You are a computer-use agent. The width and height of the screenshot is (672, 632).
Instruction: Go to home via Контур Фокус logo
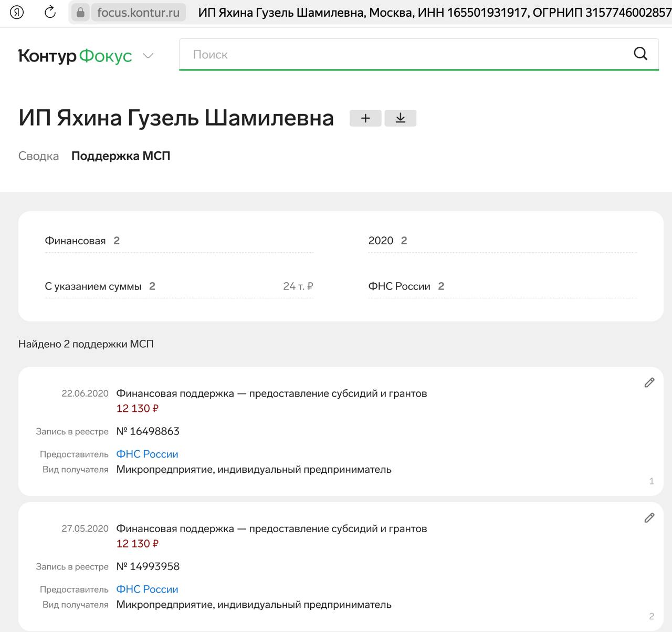(x=75, y=56)
